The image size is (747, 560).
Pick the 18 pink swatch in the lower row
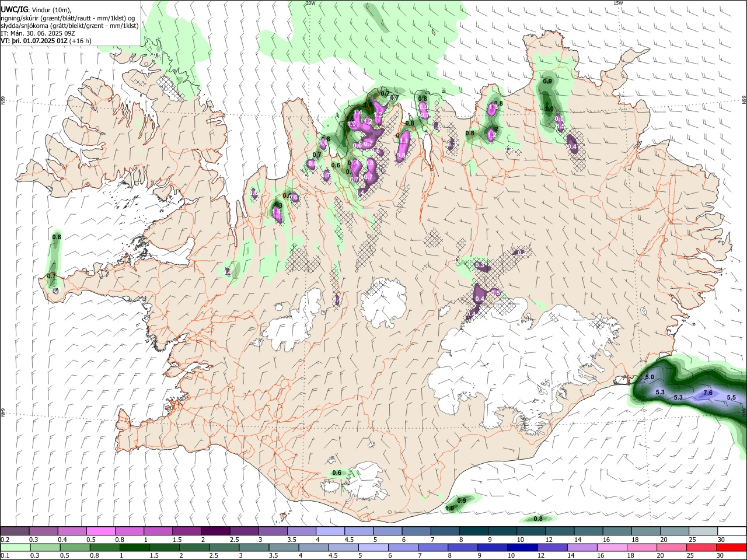pyautogui.click(x=642, y=548)
